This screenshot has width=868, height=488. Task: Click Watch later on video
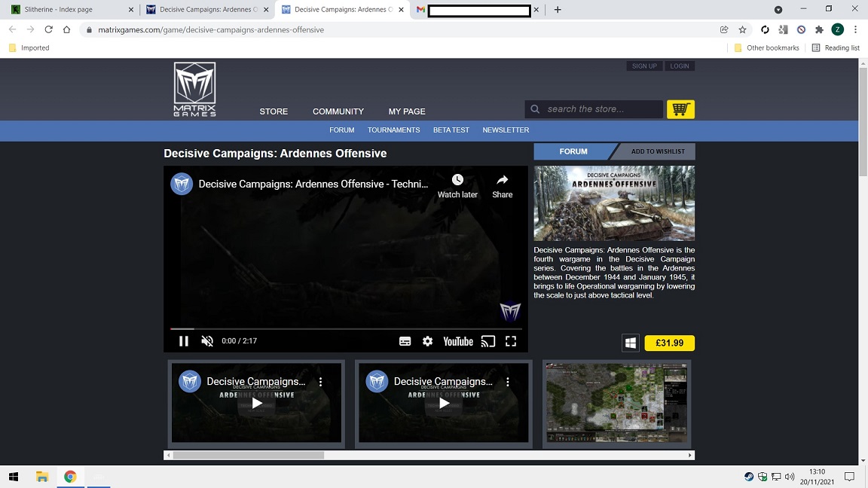coord(457,186)
